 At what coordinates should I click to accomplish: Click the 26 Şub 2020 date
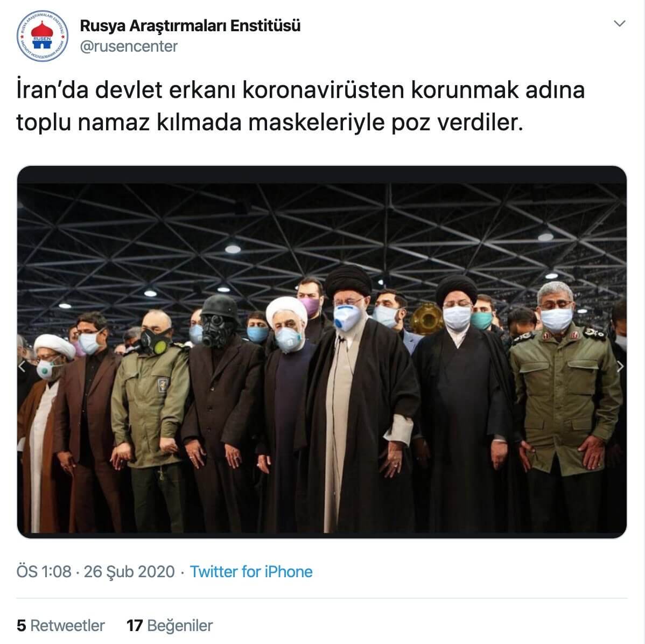pyautogui.click(x=129, y=571)
